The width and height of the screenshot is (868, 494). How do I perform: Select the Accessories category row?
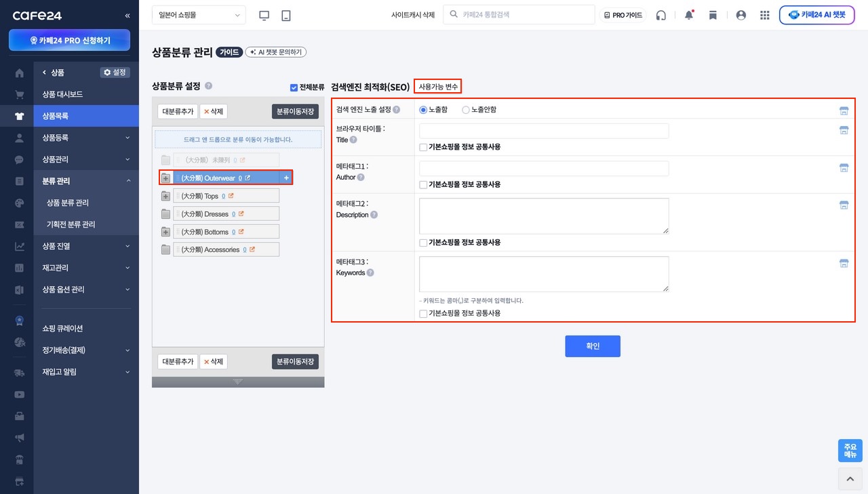pyautogui.click(x=226, y=249)
